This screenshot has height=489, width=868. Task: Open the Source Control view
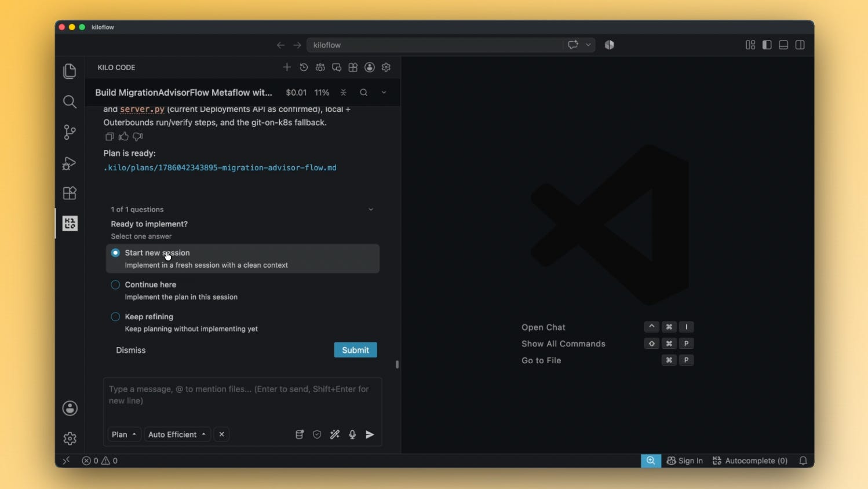[x=70, y=132]
